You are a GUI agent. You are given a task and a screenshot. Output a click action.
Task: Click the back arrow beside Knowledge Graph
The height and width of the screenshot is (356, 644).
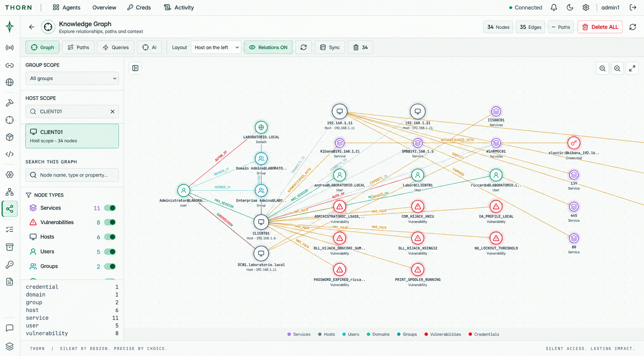coord(32,27)
